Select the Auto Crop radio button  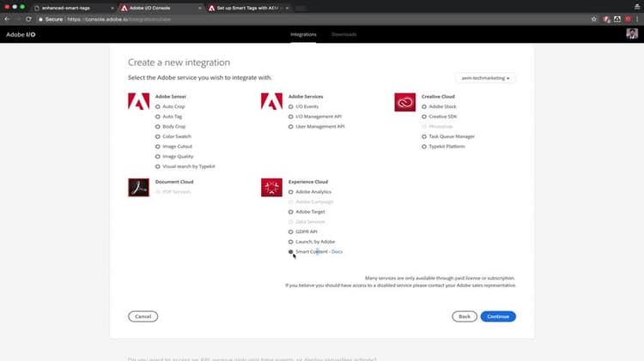pyautogui.click(x=158, y=106)
